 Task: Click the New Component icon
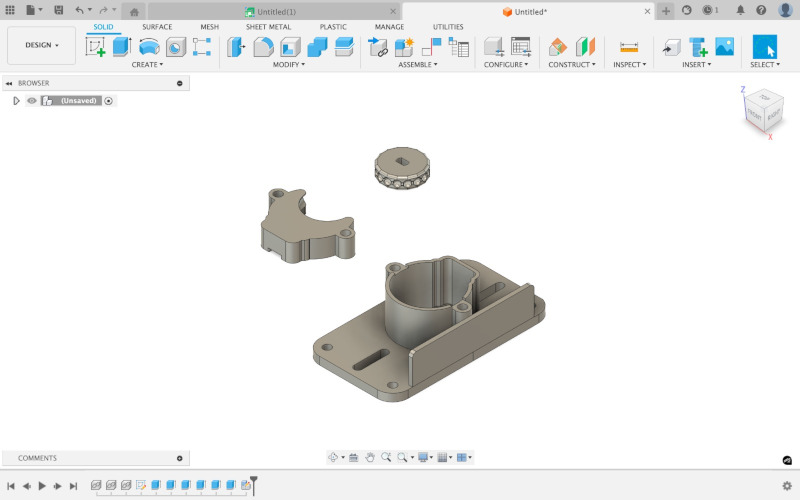405,47
